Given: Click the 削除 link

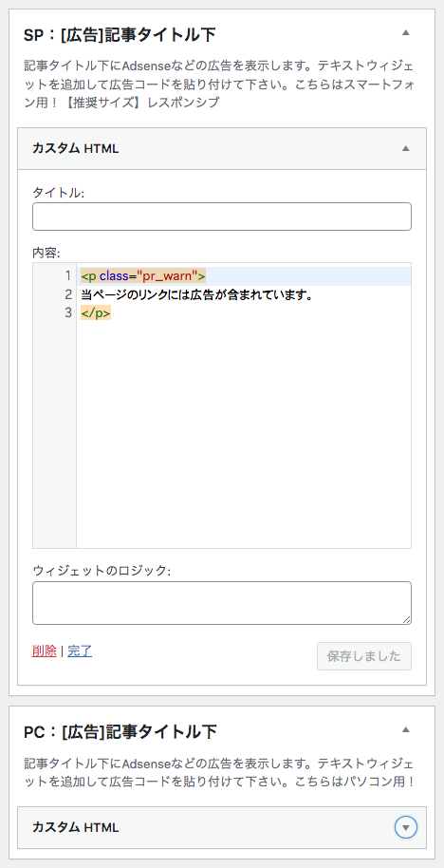Looking at the screenshot, I should click(45, 651).
